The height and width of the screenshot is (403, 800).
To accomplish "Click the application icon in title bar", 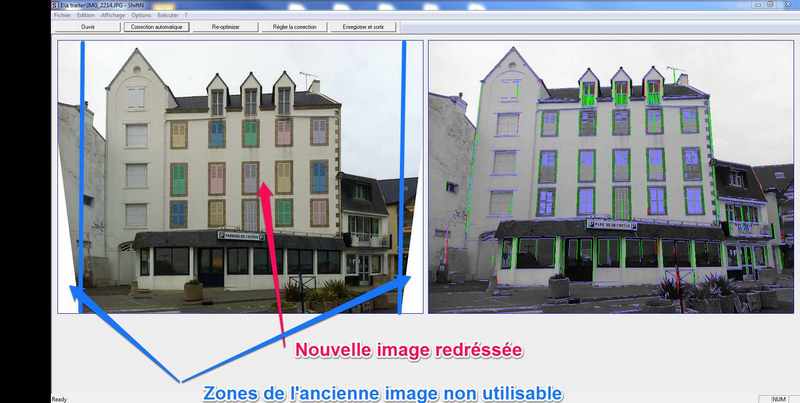I will pos(55,5).
